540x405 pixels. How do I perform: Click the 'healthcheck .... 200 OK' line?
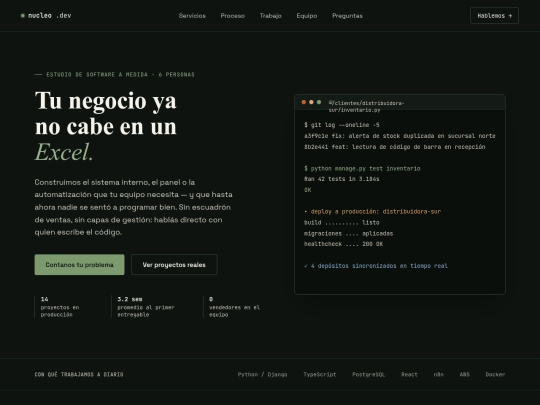(343, 244)
